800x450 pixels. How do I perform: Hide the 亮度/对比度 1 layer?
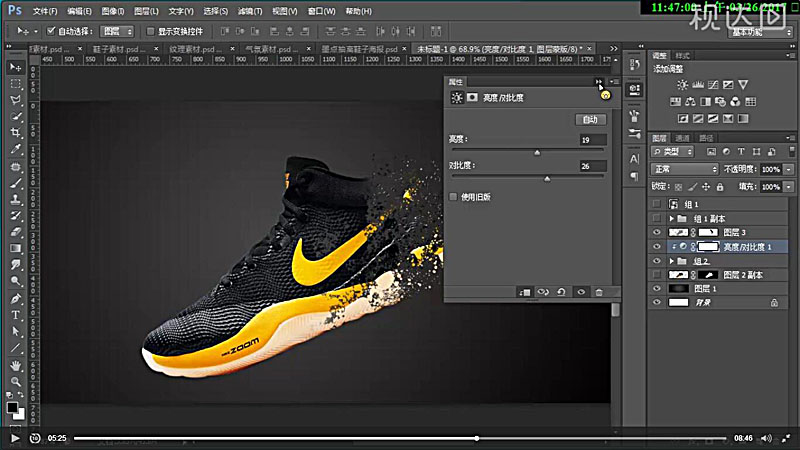(657, 247)
